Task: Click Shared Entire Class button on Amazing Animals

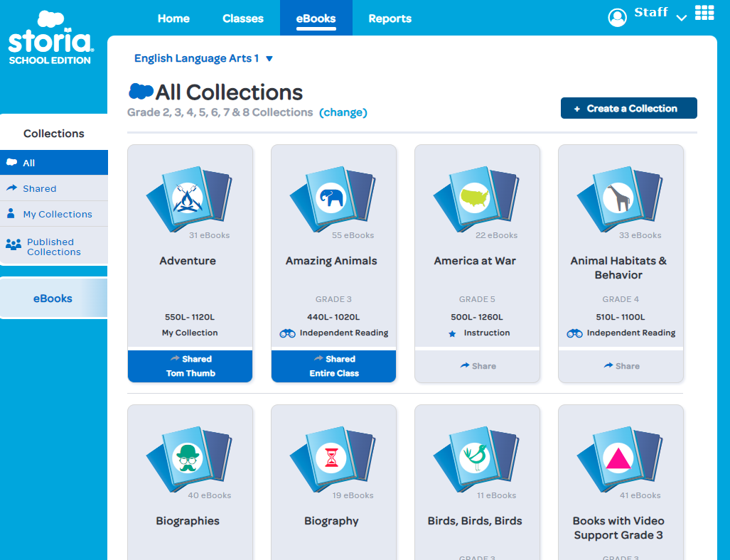Action: (x=334, y=366)
